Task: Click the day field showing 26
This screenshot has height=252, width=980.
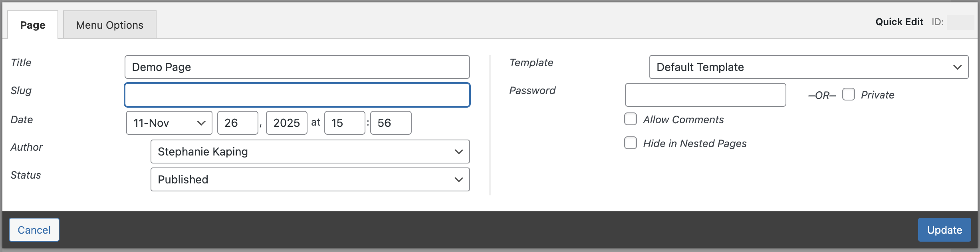Action: pos(237,123)
